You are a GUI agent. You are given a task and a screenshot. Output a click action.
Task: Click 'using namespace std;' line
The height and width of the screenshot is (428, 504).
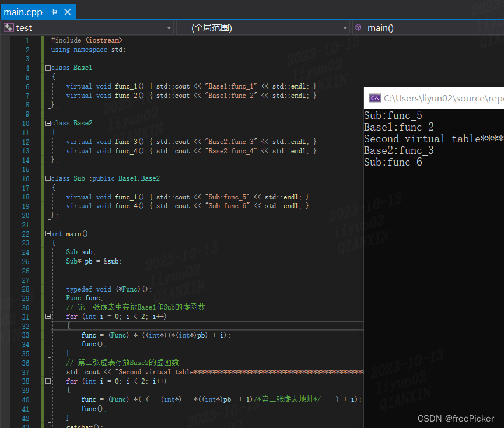[89, 50]
